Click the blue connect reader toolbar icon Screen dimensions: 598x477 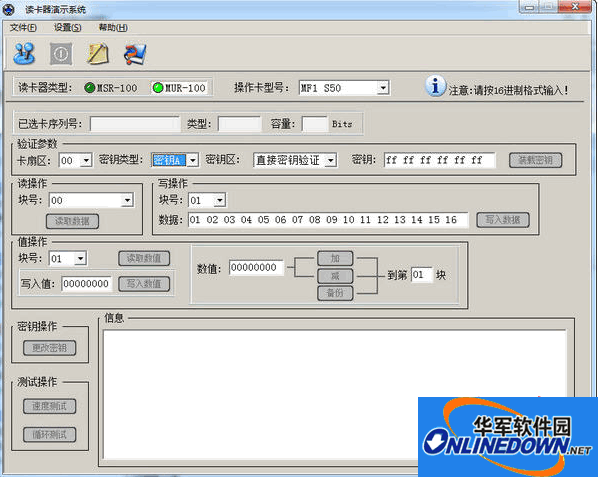[x=24, y=54]
